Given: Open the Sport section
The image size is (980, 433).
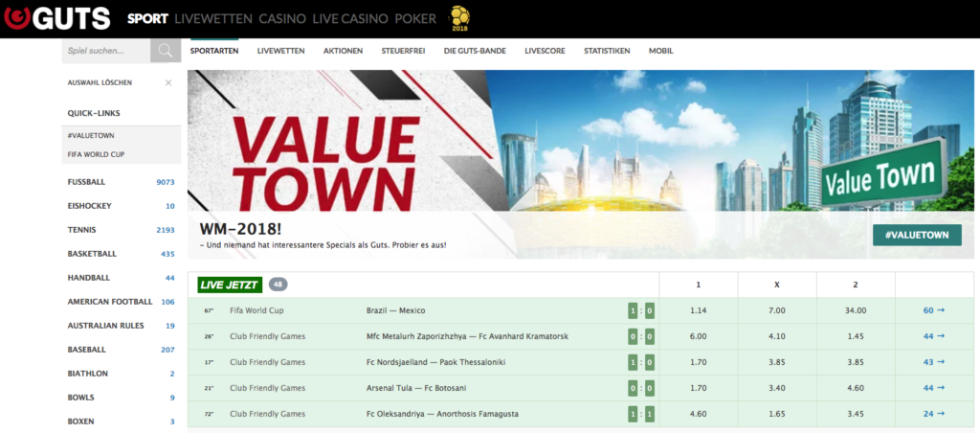Looking at the screenshot, I should pyautogui.click(x=147, y=19).
